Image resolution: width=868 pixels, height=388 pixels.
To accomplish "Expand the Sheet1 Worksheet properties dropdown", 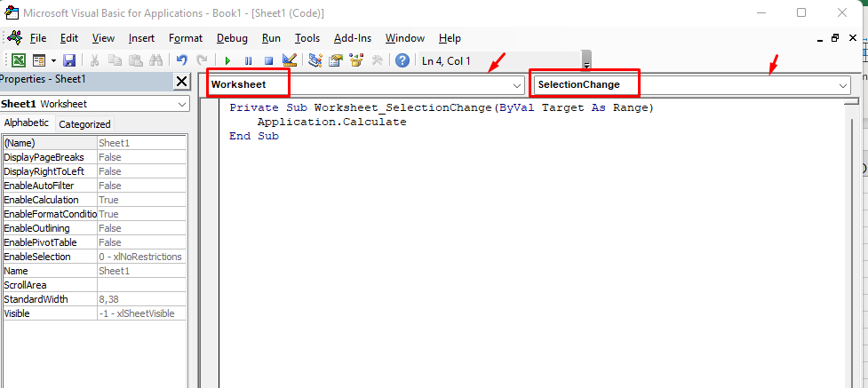I will [182, 104].
